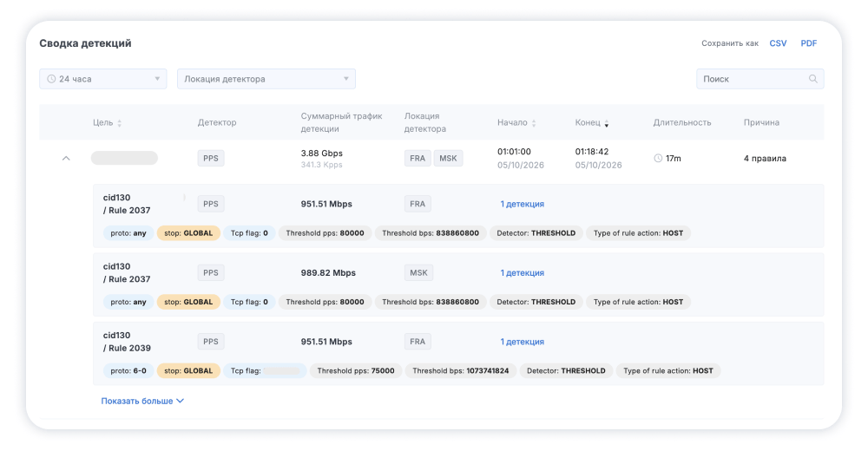Click the Длительность column header
Screen dimensions: 868x451
coord(682,122)
